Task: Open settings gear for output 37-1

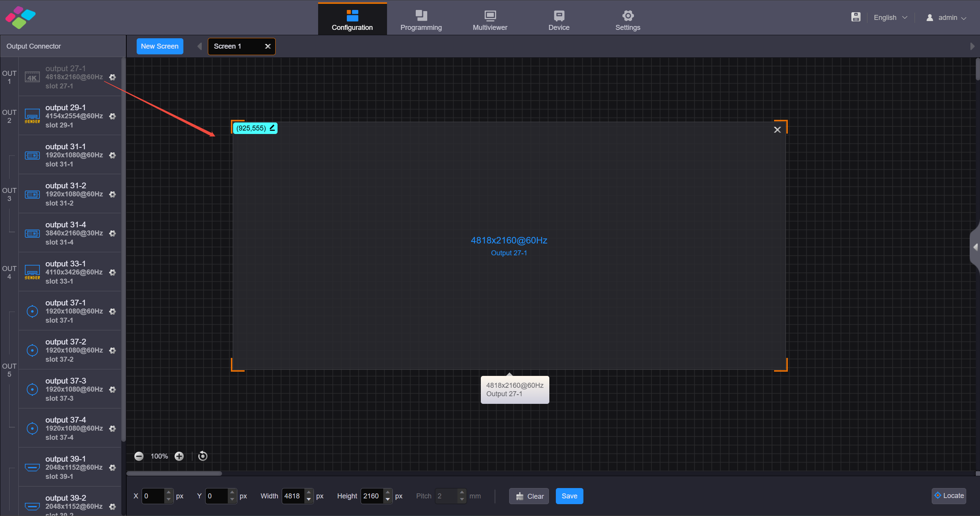Action: coord(113,312)
